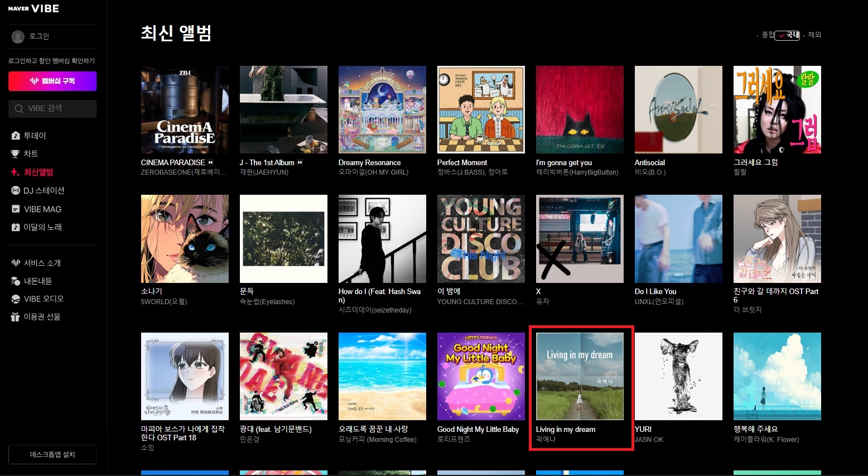Click the login profile avatar icon
This screenshot has height=476, width=868.
[18, 36]
